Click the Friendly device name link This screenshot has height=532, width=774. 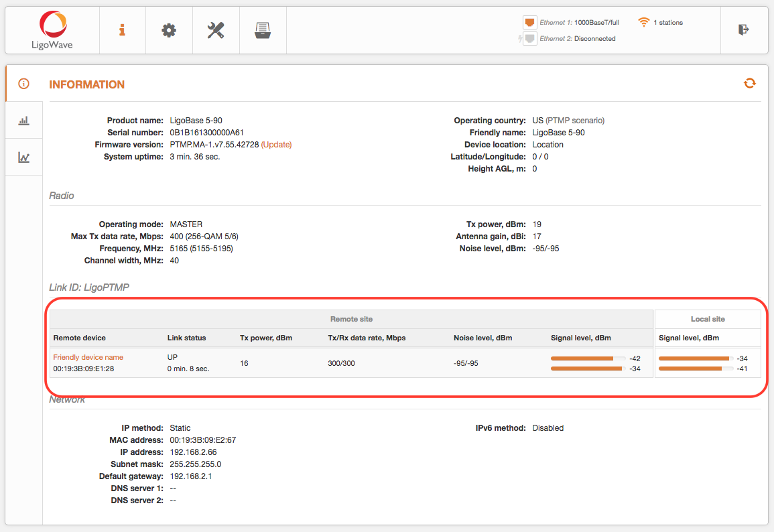tap(88, 357)
